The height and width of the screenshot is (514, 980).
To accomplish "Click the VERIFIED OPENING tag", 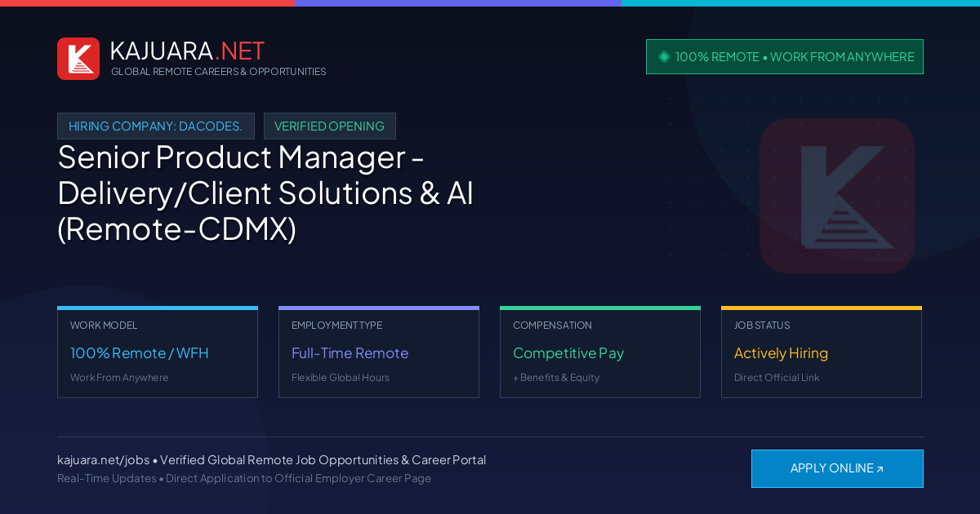I will pos(329,126).
